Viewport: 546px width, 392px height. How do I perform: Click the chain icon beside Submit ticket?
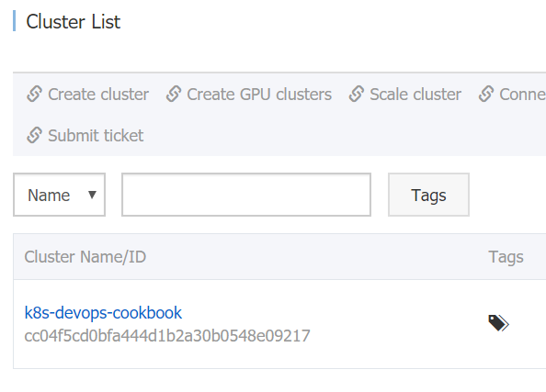pyautogui.click(x=35, y=135)
